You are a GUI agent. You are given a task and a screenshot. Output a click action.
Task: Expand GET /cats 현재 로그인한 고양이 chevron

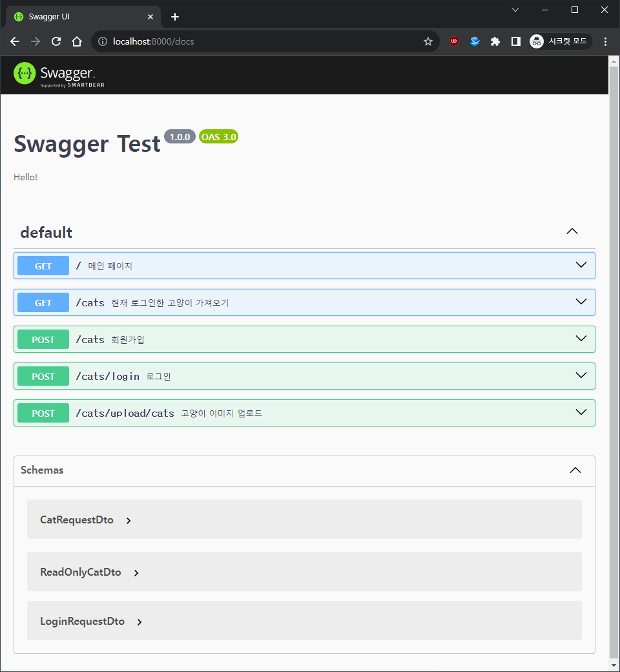point(581,302)
